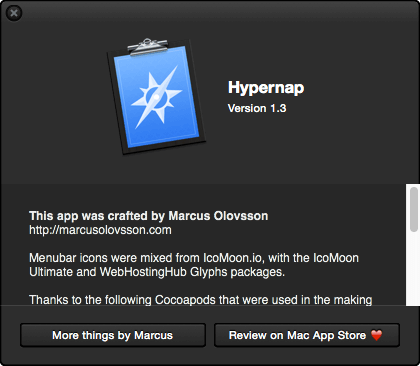Click the Hypernap clipboard app icon

[x=156, y=97]
